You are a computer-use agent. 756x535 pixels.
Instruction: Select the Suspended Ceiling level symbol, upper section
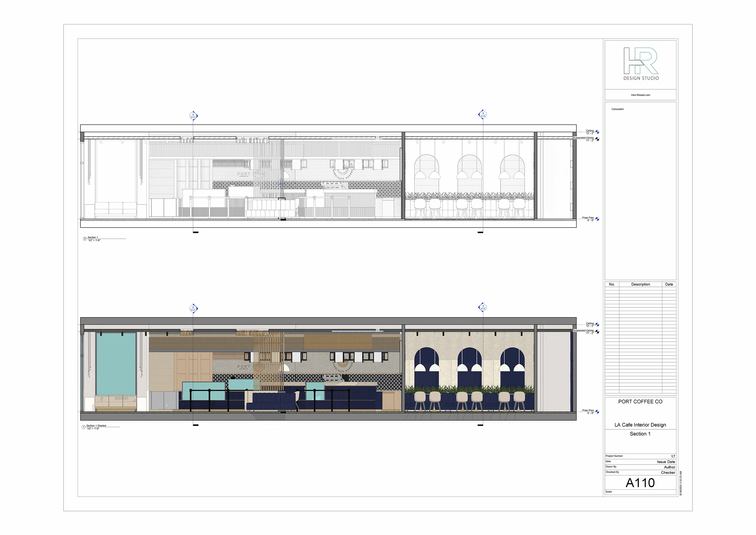point(597,139)
